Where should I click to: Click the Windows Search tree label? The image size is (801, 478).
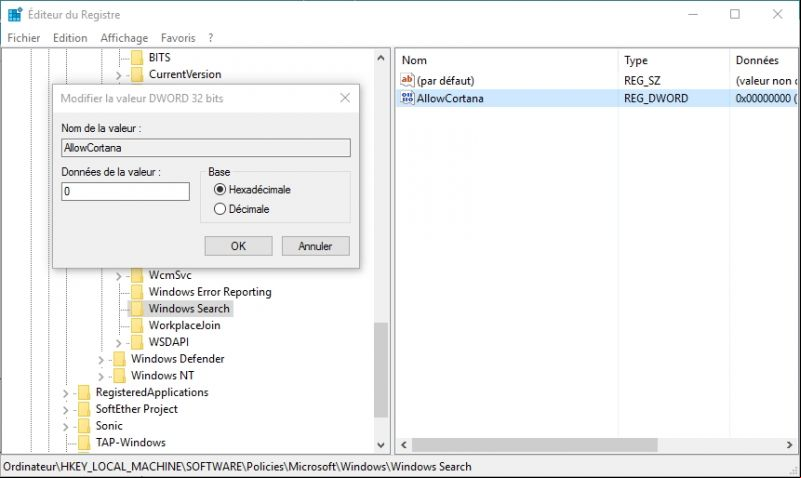[x=189, y=308]
